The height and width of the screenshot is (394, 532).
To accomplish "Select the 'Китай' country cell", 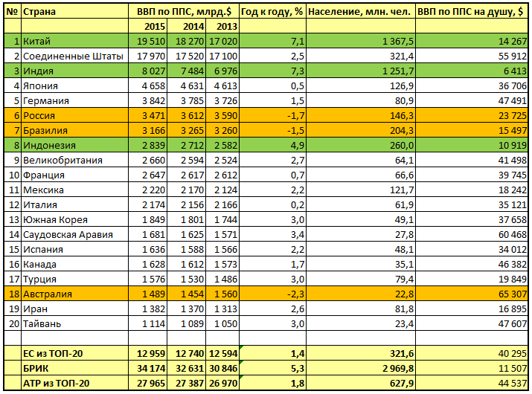I will pyautogui.click(x=74, y=41).
